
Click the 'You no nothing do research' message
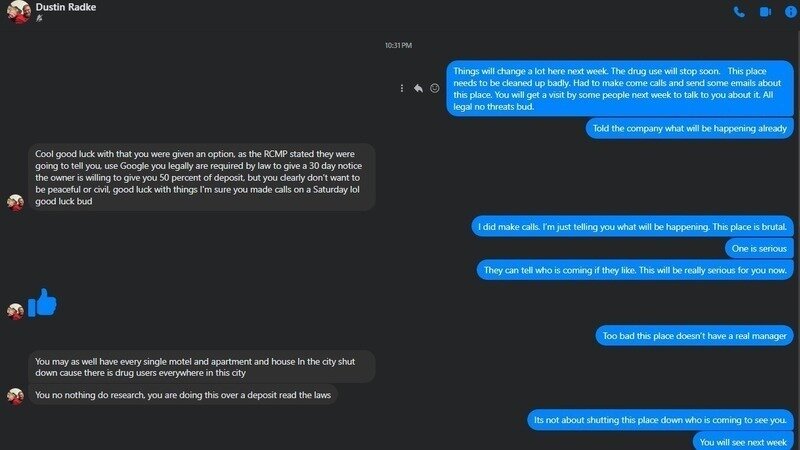185,395
